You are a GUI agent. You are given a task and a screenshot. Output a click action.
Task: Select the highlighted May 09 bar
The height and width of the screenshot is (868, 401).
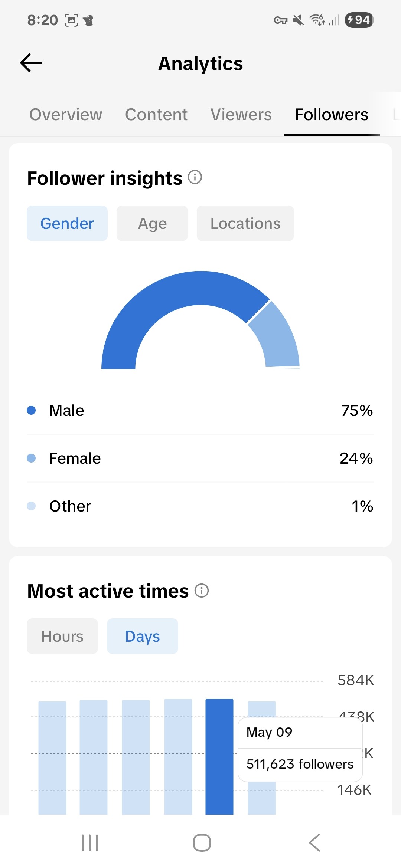(219, 757)
